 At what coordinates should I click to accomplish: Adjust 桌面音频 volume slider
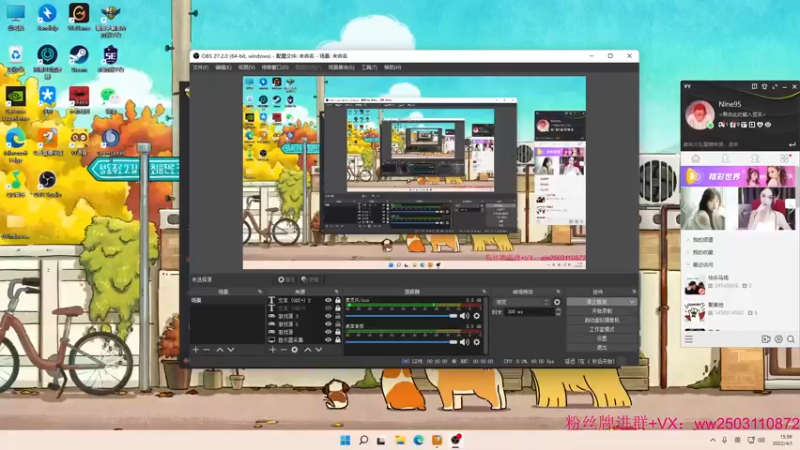coord(402,342)
